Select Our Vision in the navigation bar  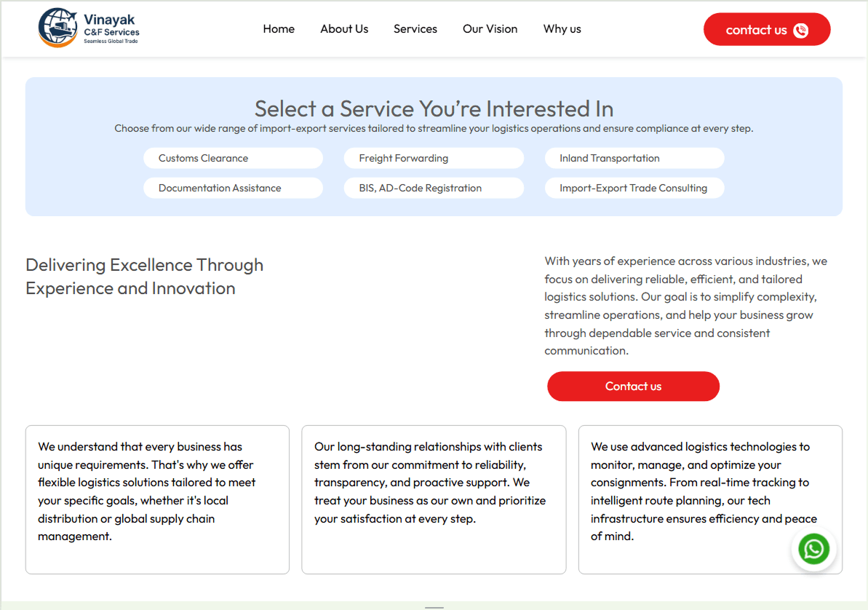[x=490, y=29]
